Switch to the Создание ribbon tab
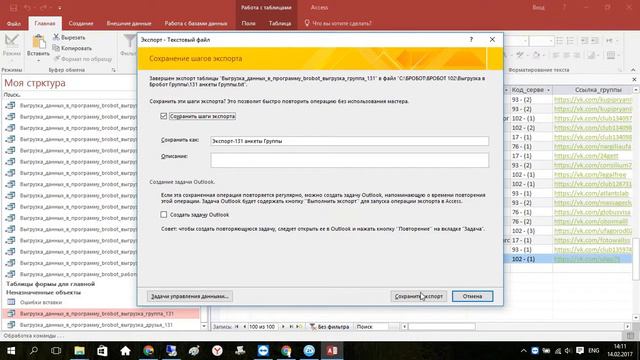 81,24
